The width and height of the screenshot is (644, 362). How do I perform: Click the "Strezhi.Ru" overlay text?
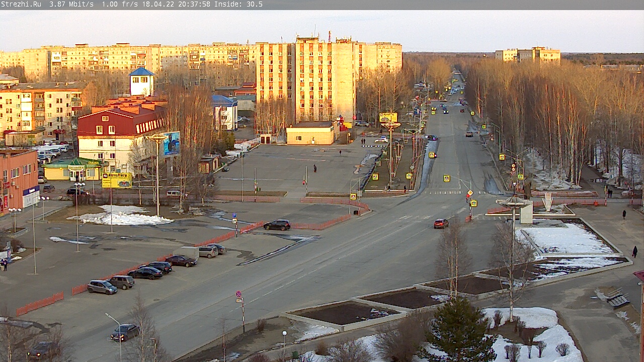pyautogui.click(x=21, y=4)
